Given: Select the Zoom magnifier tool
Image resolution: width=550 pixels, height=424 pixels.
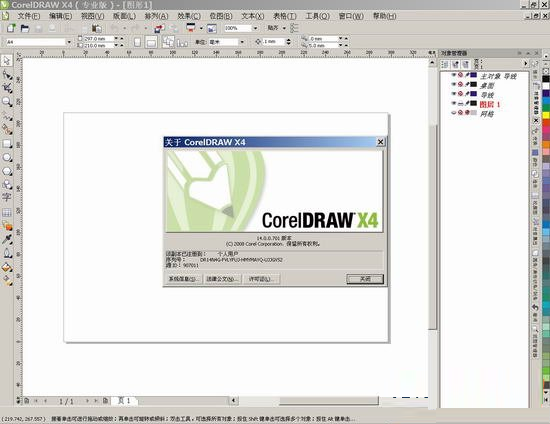Looking at the screenshot, I should pos(7,102).
